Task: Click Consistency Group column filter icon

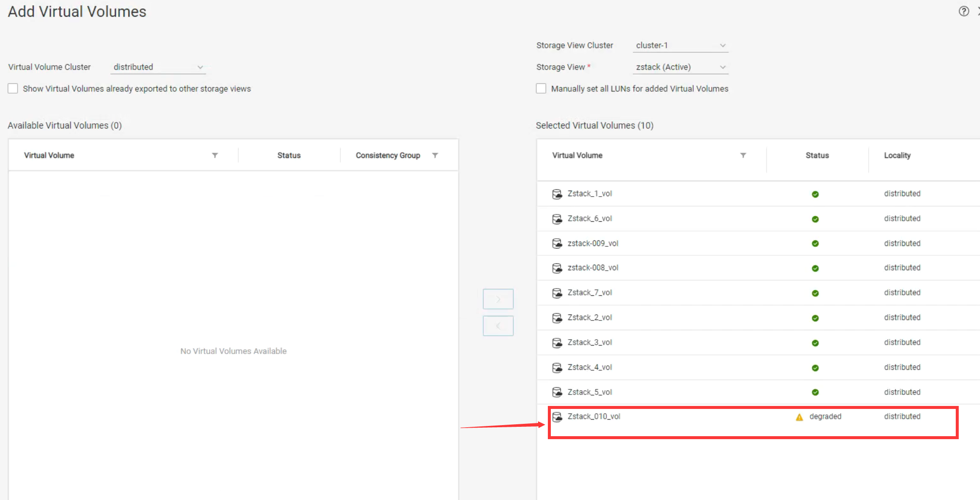Action: point(435,155)
